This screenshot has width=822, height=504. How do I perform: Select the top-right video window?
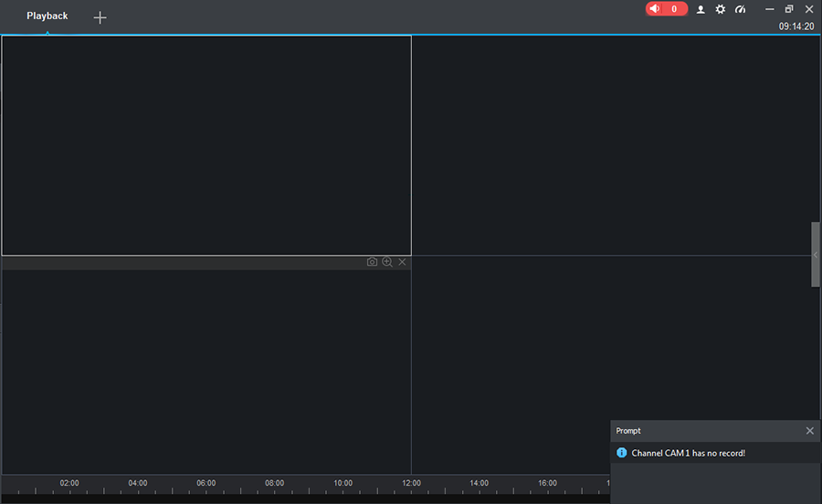point(612,145)
